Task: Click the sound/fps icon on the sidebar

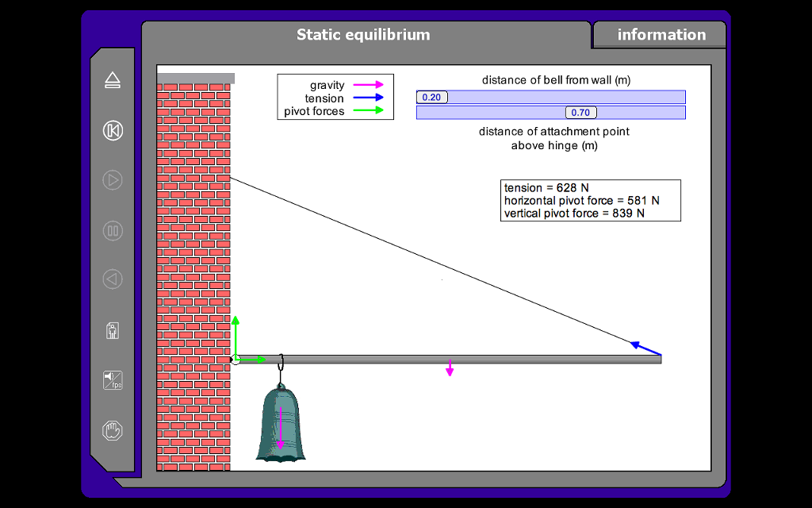Action: (x=112, y=379)
